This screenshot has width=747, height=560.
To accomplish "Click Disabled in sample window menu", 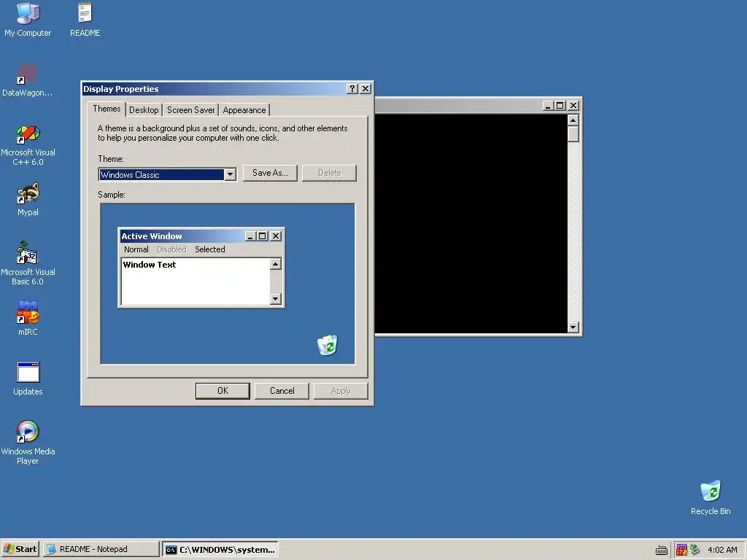I will (x=171, y=249).
